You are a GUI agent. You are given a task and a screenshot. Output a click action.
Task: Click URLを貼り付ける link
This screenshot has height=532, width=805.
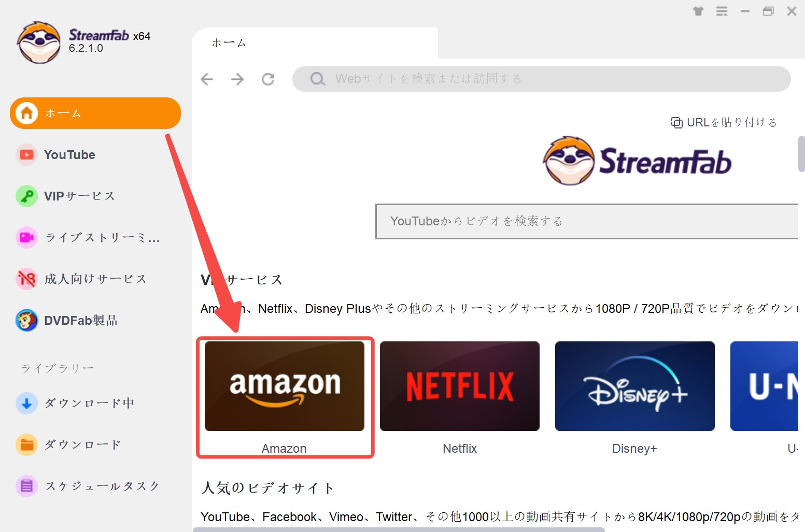[724, 122]
